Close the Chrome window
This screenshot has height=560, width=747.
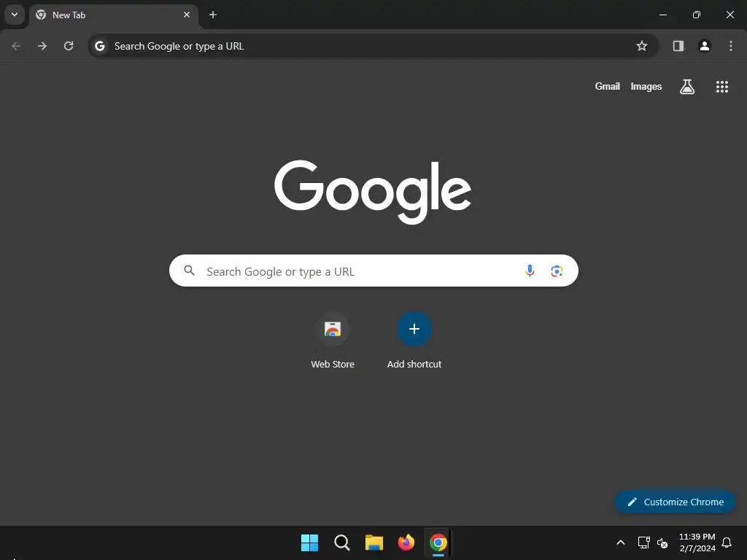(729, 15)
